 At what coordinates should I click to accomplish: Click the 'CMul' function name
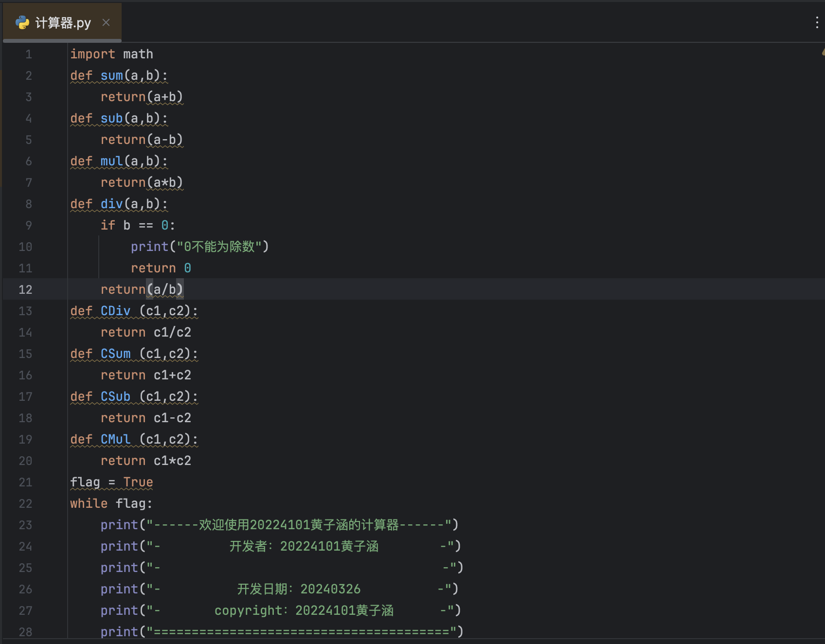point(115,440)
